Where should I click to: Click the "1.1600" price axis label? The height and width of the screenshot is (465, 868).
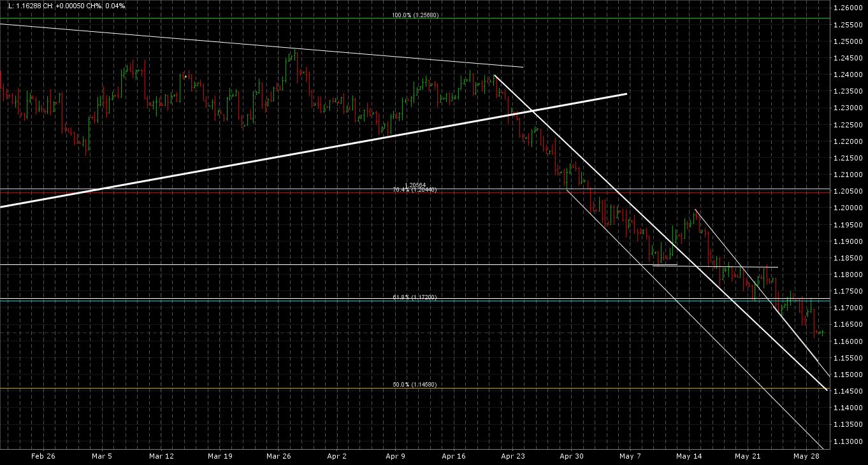[847, 341]
